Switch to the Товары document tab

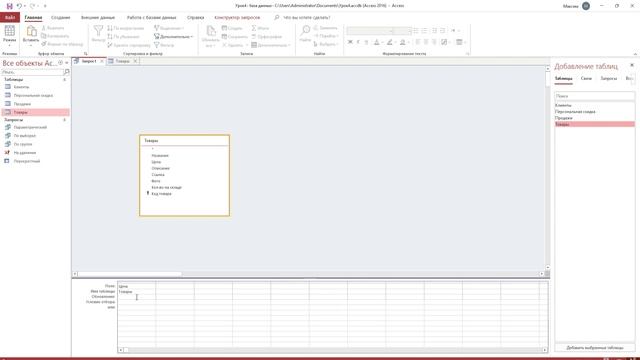pos(122,61)
